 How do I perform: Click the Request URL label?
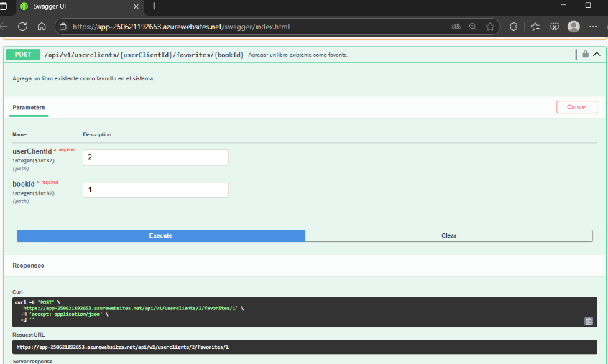[28, 335]
